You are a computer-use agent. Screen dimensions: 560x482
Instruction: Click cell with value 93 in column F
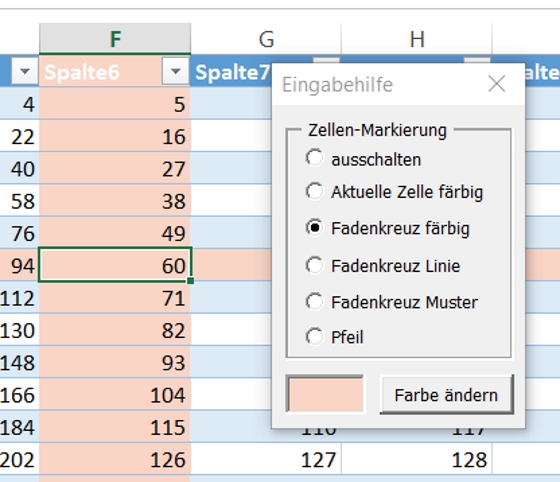click(x=115, y=362)
